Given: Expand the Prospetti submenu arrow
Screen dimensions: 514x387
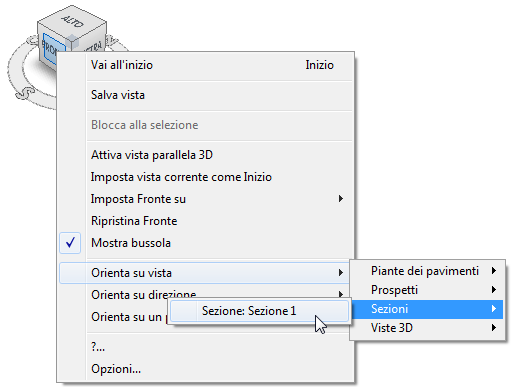Looking at the screenshot, I should 494,290.
